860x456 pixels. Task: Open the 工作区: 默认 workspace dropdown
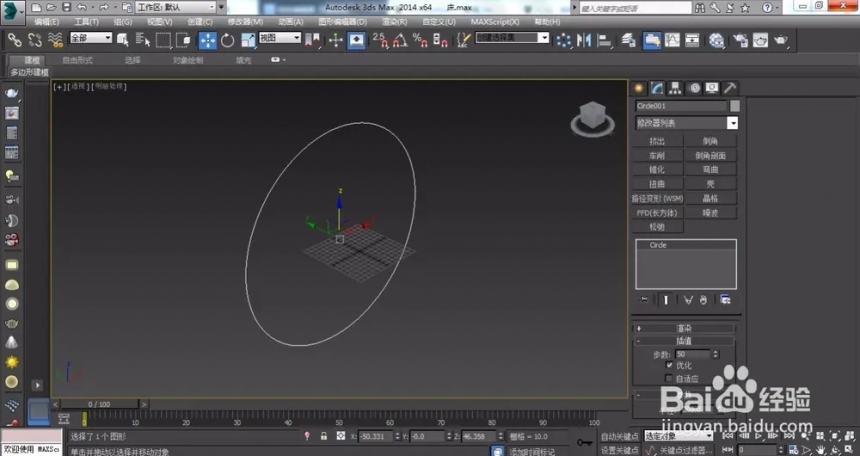point(176,8)
